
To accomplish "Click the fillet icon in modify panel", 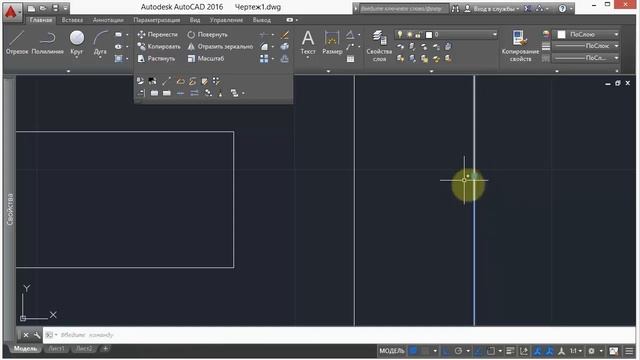I will point(264,47).
